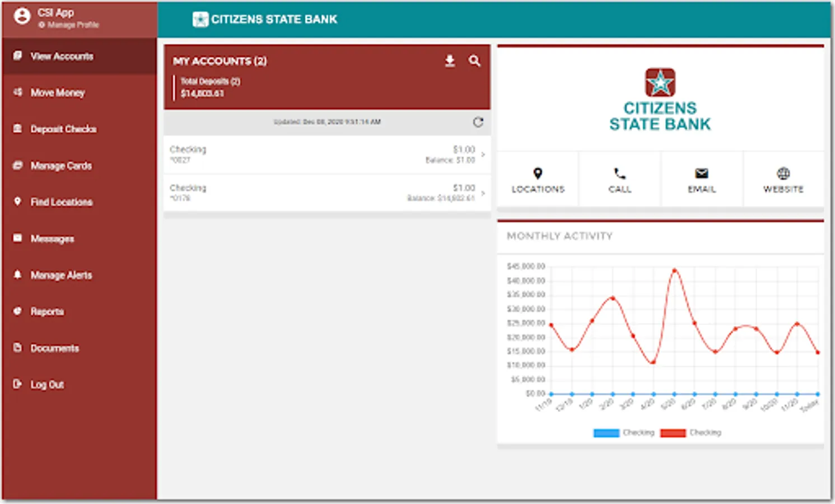835x504 pixels.
Task: Select View Accounts in the sidebar
Action: click(x=79, y=56)
